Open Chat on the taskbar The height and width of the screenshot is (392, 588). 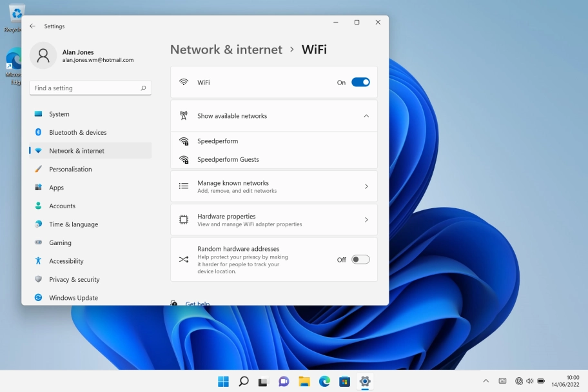tap(283, 381)
